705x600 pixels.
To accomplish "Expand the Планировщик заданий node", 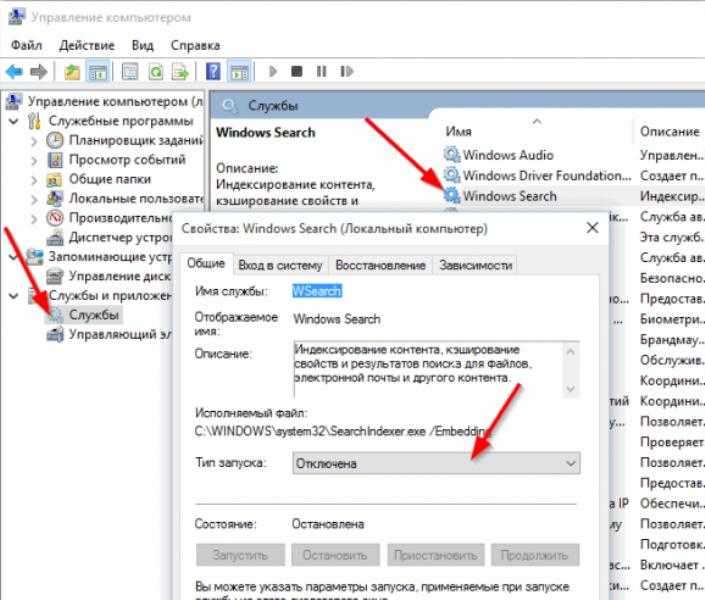I will [x=34, y=141].
